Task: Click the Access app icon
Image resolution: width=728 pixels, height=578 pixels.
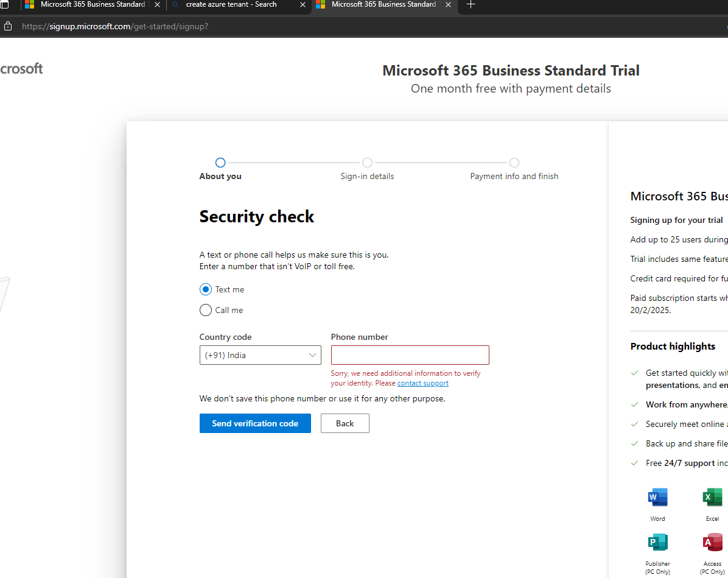Action: pyautogui.click(x=712, y=542)
